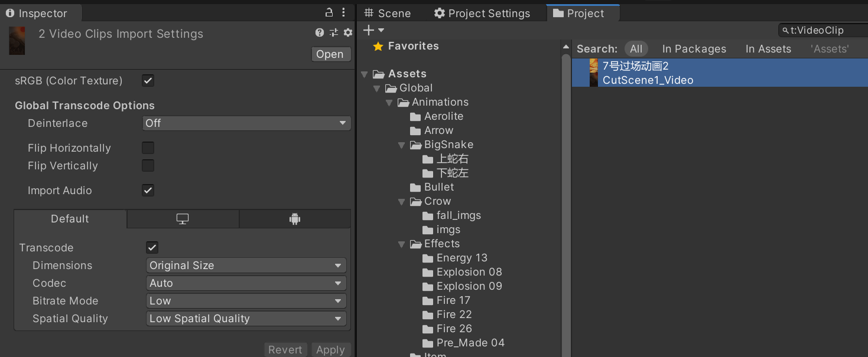Select the standalone desktop platform tab
The height and width of the screenshot is (357, 868).
click(x=183, y=219)
